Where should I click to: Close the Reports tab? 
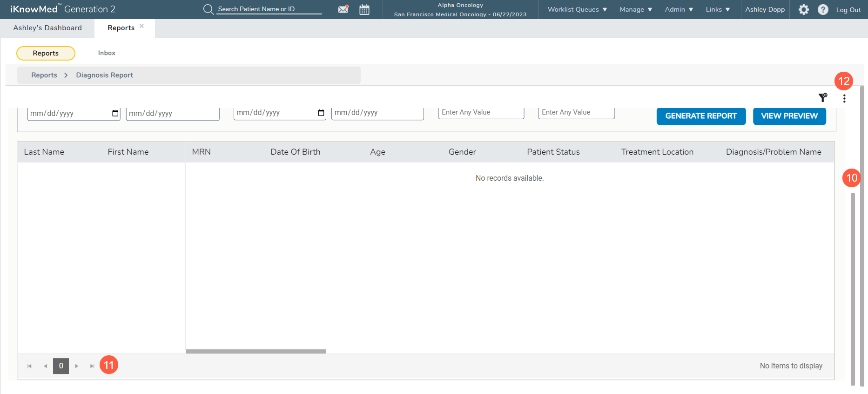(142, 26)
